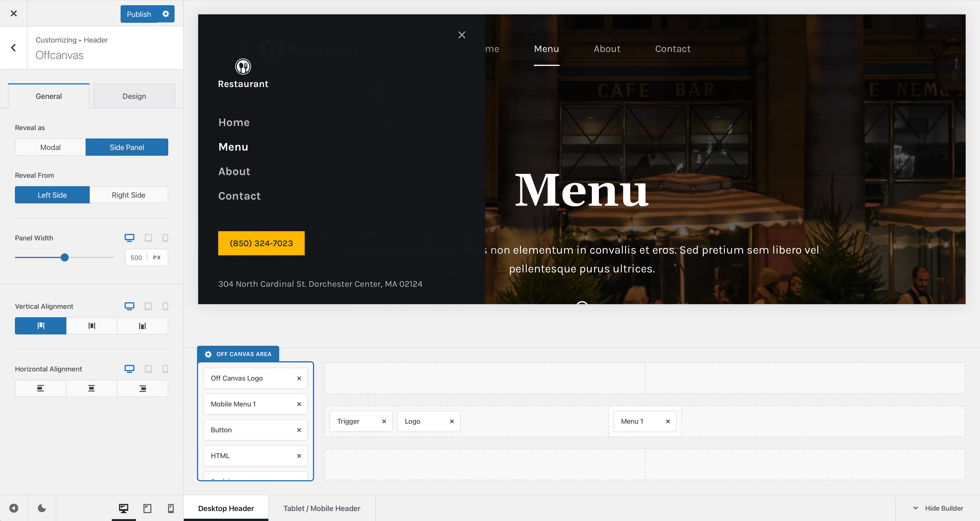980x521 pixels.
Task: Select tablet device for Vertical Alignment
Action: coord(148,306)
